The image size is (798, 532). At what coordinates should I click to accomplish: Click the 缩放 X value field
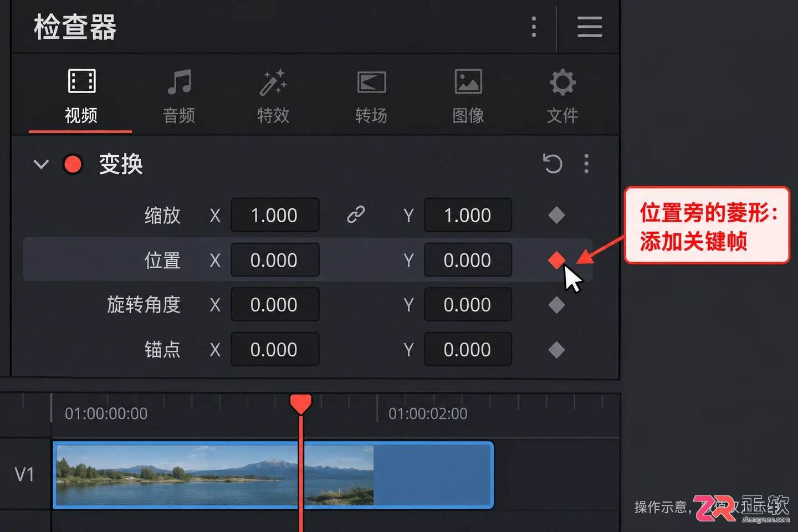tap(275, 215)
